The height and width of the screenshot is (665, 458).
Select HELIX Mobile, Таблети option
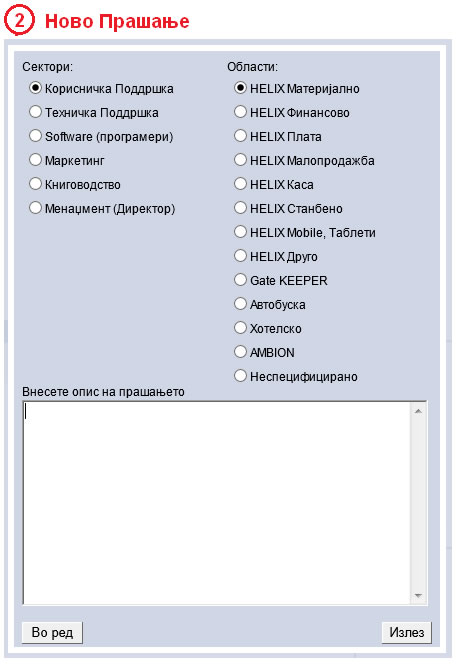(x=240, y=232)
